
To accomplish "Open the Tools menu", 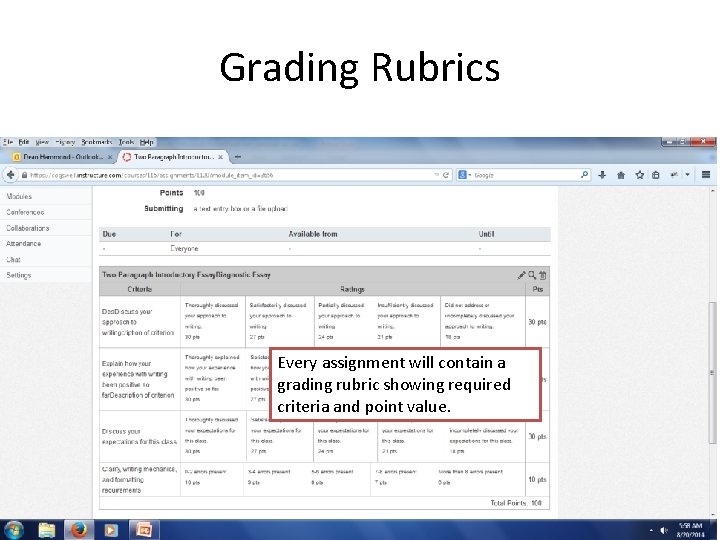I will tap(126, 142).
